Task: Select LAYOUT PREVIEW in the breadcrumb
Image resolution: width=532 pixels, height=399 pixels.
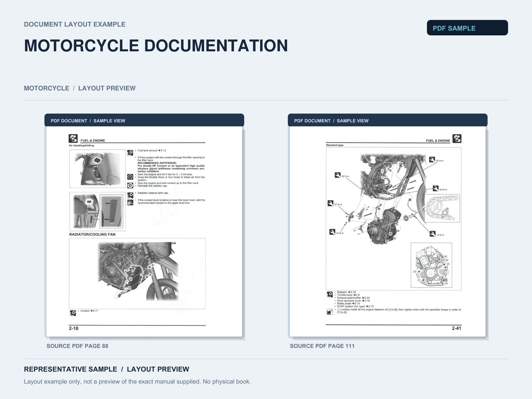Action: (107, 88)
